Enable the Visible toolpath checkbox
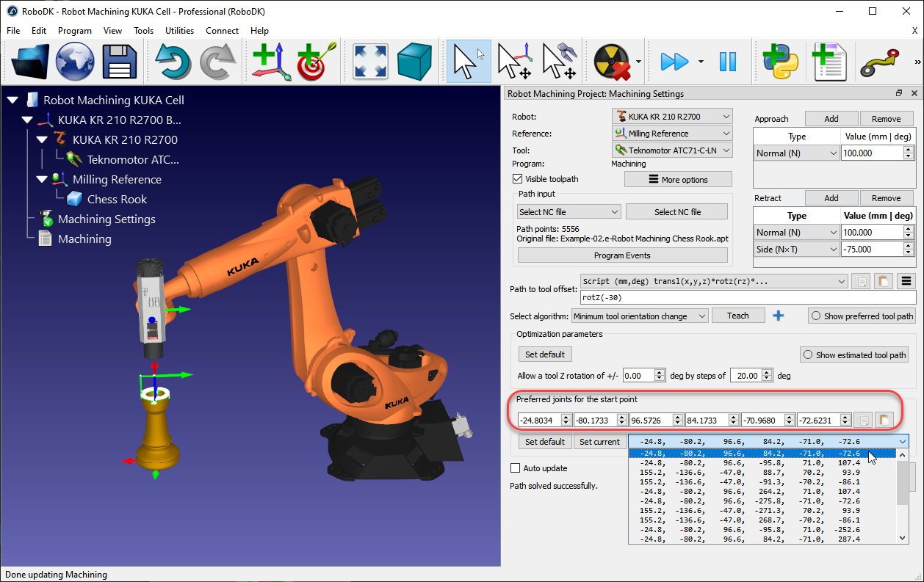The height and width of the screenshot is (582, 924). coord(518,179)
